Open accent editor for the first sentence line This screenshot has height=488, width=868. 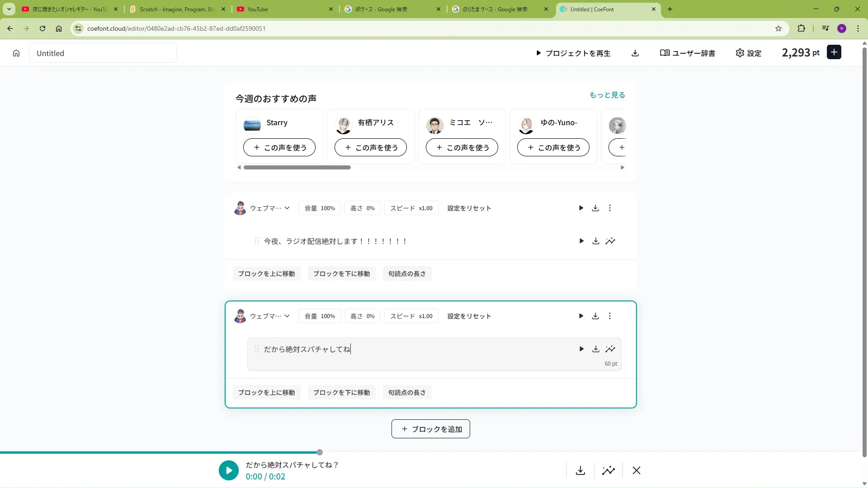pyautogui.click(x=610, y=241)
